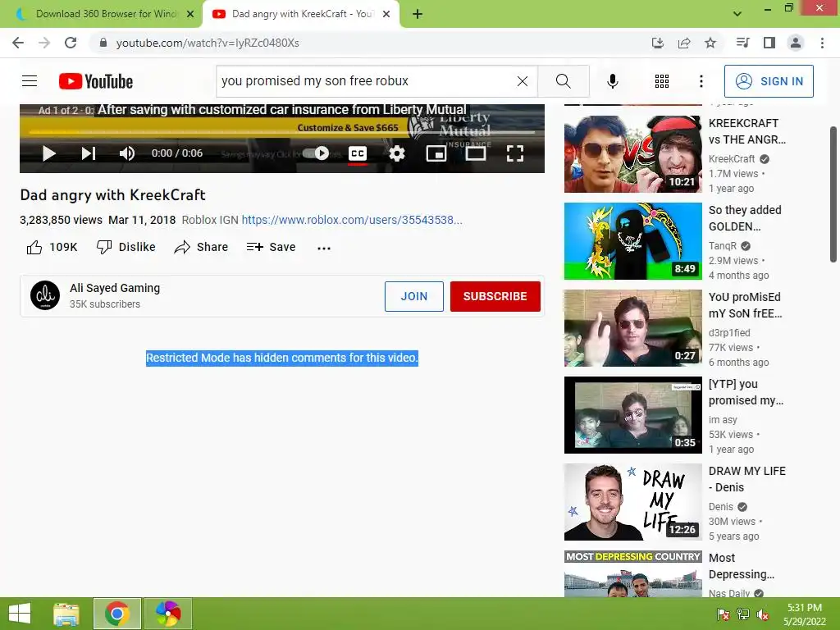Screen dimensions: 840x630
Task: View site info lock icon
Action: [x=103, y=43]
